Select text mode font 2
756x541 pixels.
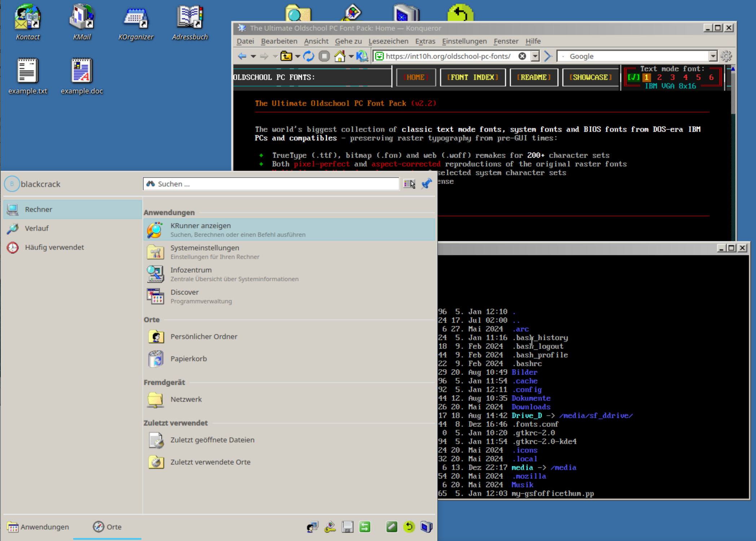[659, 77]
